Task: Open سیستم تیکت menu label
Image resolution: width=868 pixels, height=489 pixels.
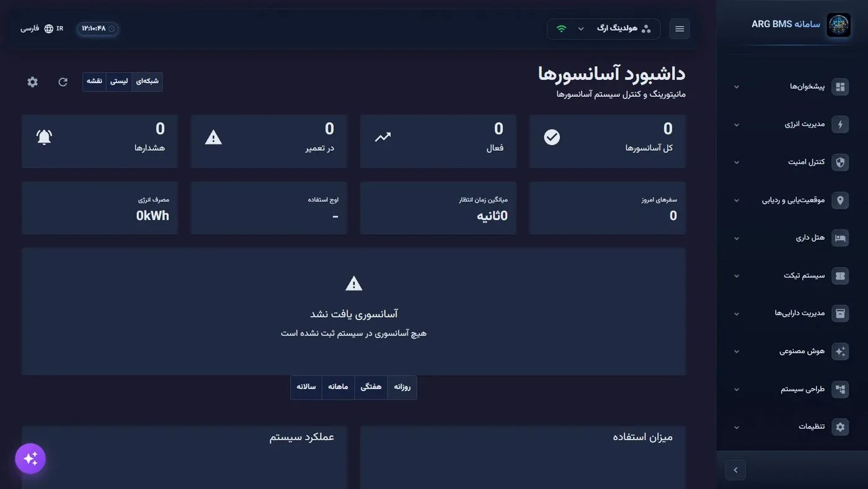Action: click(805, 276)
